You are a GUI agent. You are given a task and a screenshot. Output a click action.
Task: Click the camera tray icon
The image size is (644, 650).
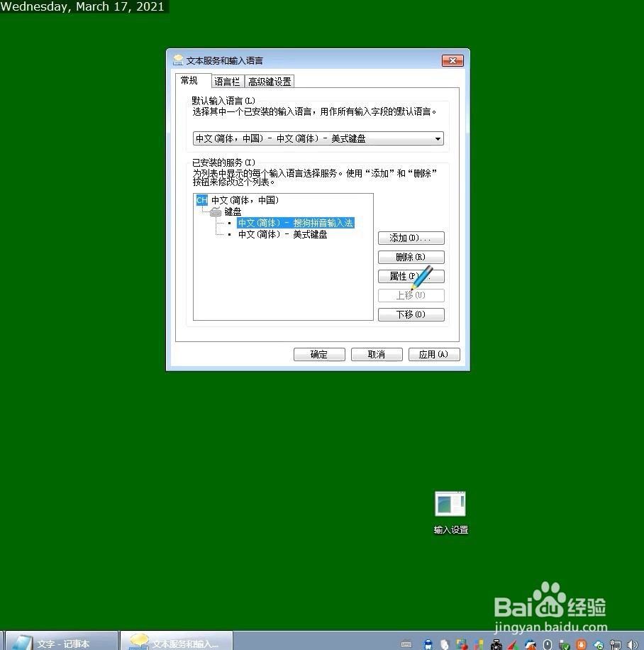tap(496, 644)
